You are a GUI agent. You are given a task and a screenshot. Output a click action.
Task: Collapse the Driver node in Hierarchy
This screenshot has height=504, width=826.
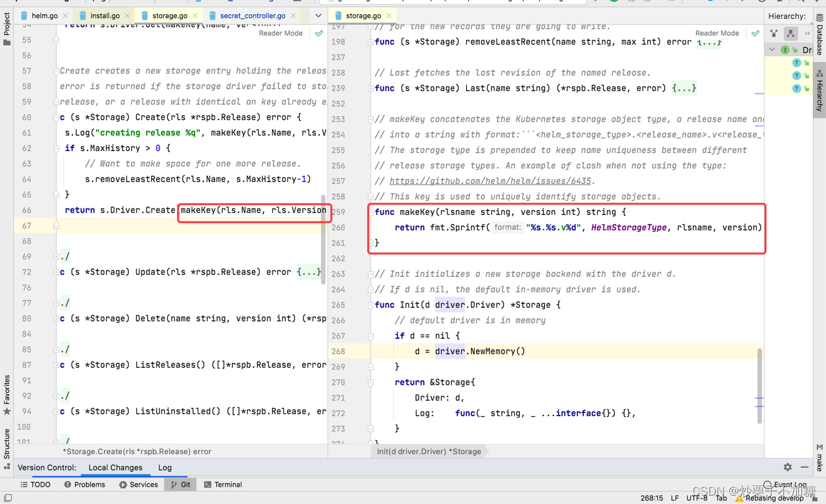[x=772, y=50]
